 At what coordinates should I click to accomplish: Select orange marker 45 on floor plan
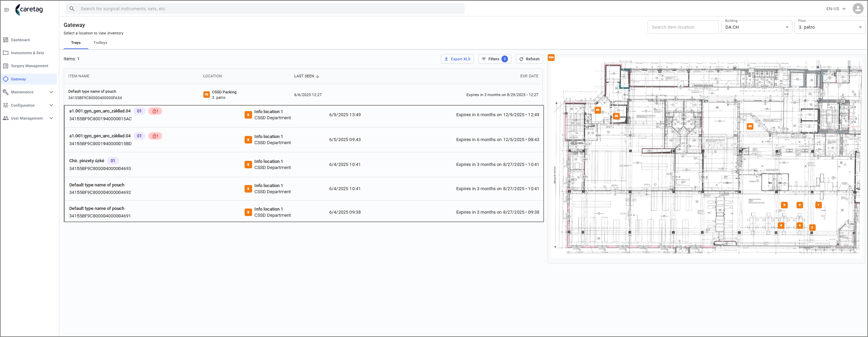(750, 126)
